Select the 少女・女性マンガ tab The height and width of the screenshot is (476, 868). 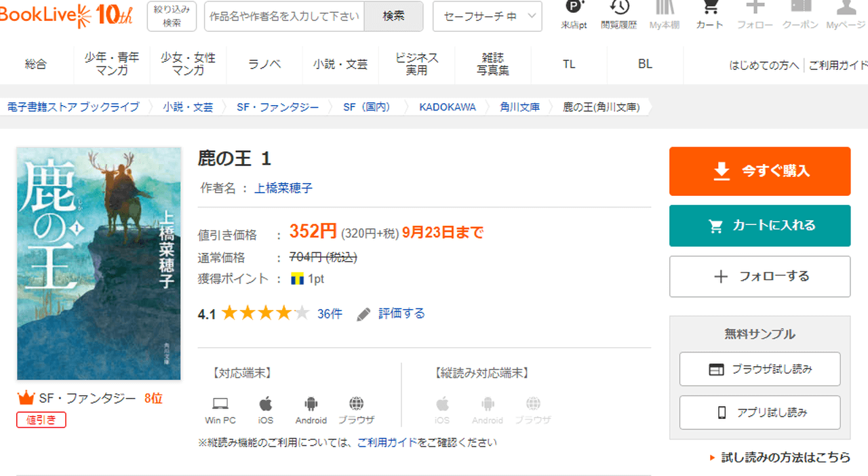(x=188, y=64)
